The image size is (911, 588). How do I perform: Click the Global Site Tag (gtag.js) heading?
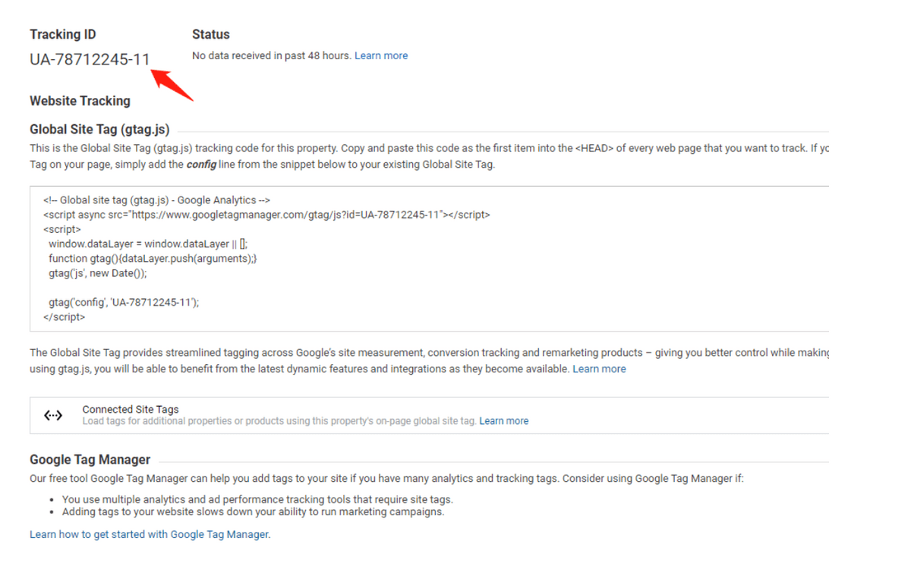(99, 129)
